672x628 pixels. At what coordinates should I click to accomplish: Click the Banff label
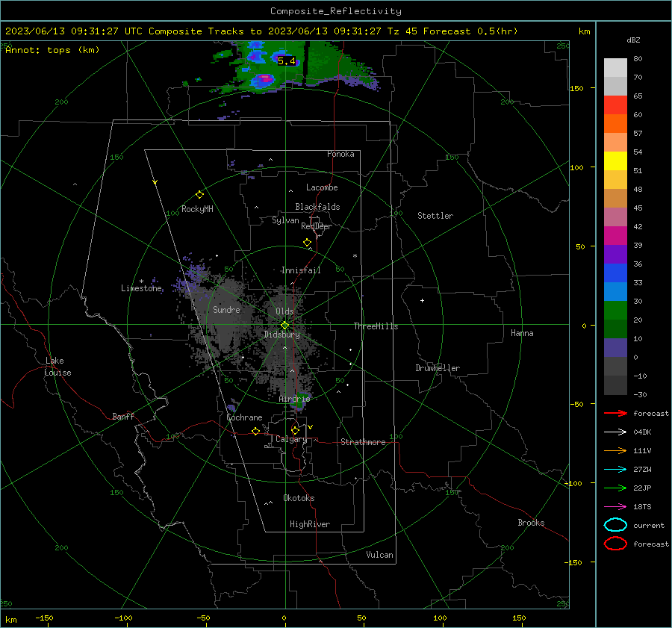[x=123, y=416]
